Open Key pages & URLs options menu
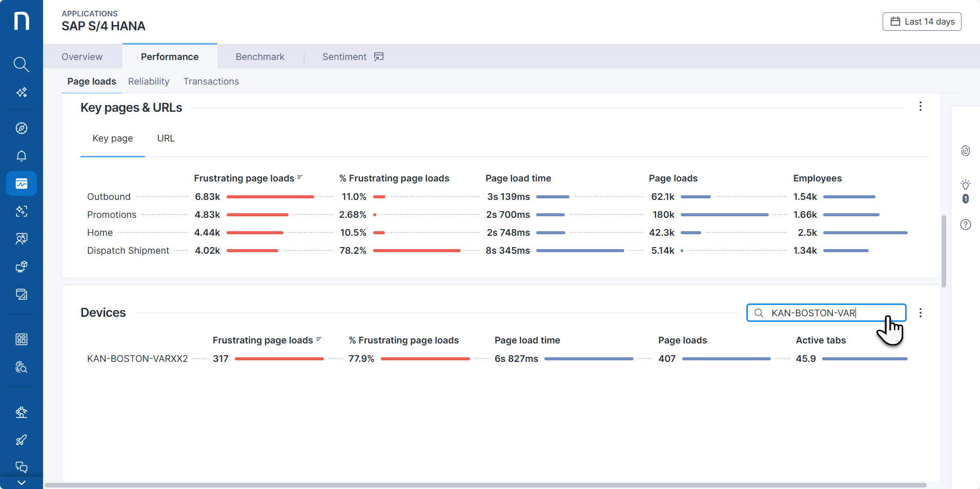 (920, 106)
